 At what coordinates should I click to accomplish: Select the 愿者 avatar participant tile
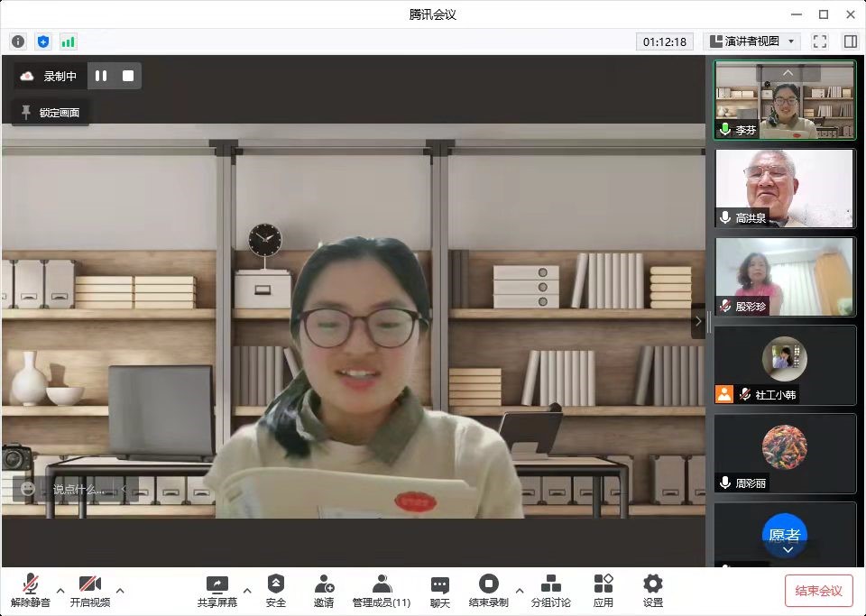785,534
